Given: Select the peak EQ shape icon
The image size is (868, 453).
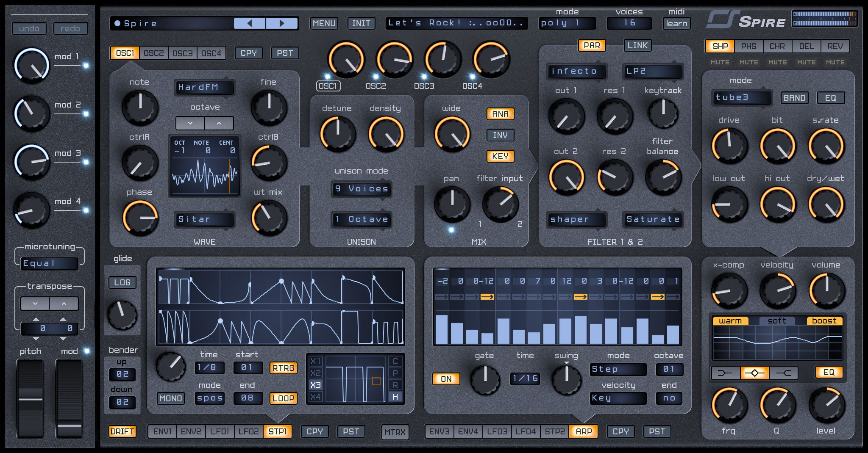Looking at the screenshot, I should (x=754, y=373).
